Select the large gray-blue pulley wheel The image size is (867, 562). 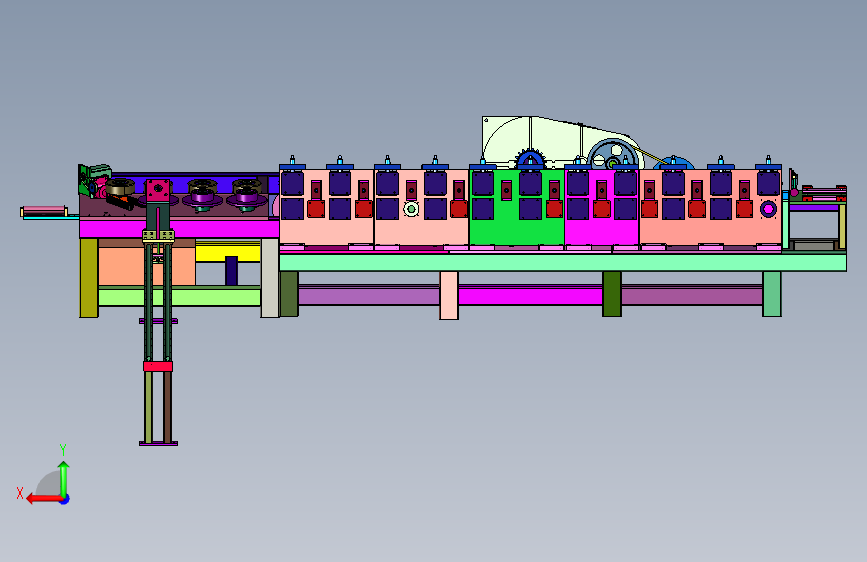coord(612,154)
